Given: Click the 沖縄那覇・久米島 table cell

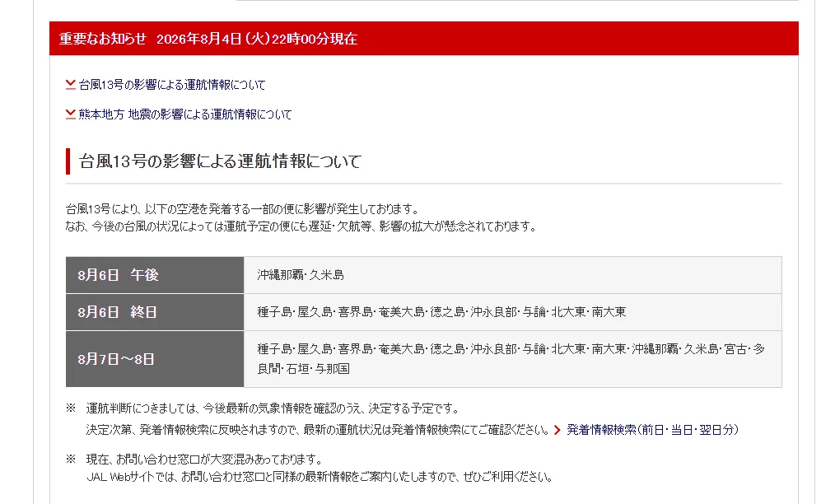Looking at the screenshot, I should coord(512,275).
